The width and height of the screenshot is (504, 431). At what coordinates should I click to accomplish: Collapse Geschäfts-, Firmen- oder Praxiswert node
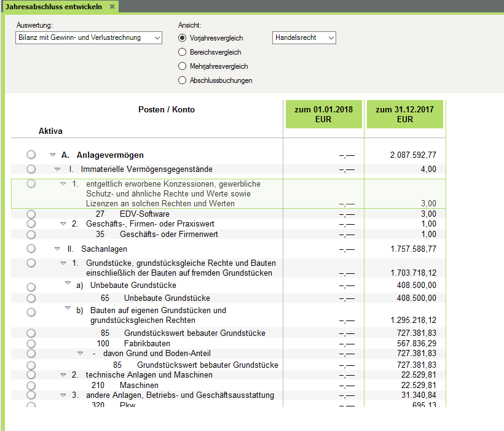coord(63,223)
